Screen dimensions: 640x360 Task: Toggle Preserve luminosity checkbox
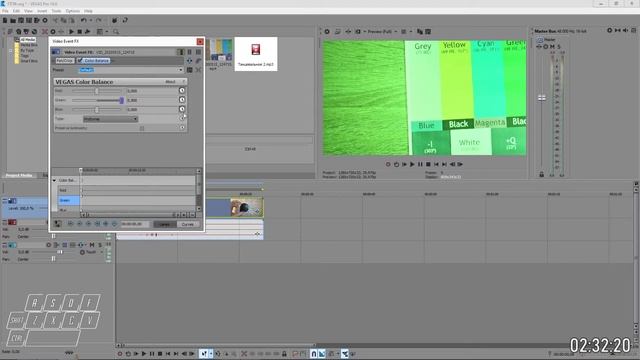[x=142, y=128]
